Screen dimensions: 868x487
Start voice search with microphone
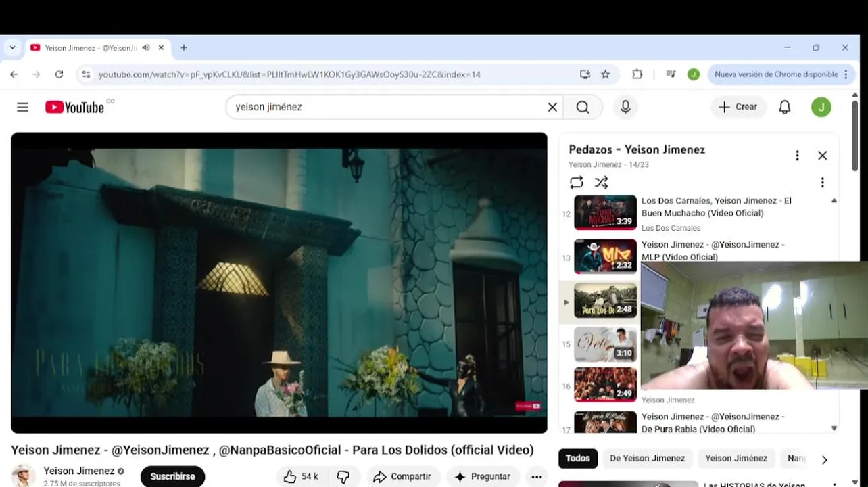(625, 107)
